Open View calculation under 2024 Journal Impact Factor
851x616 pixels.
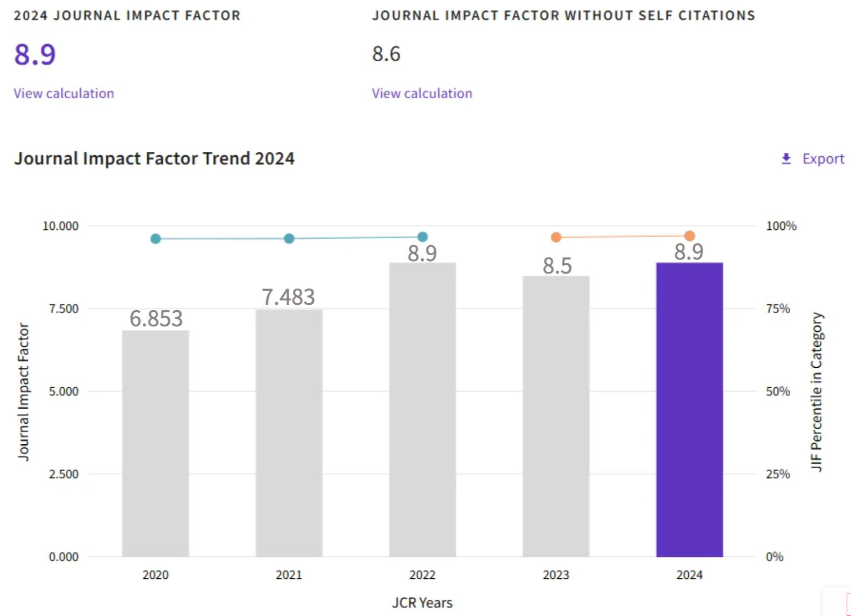(64, 93)
